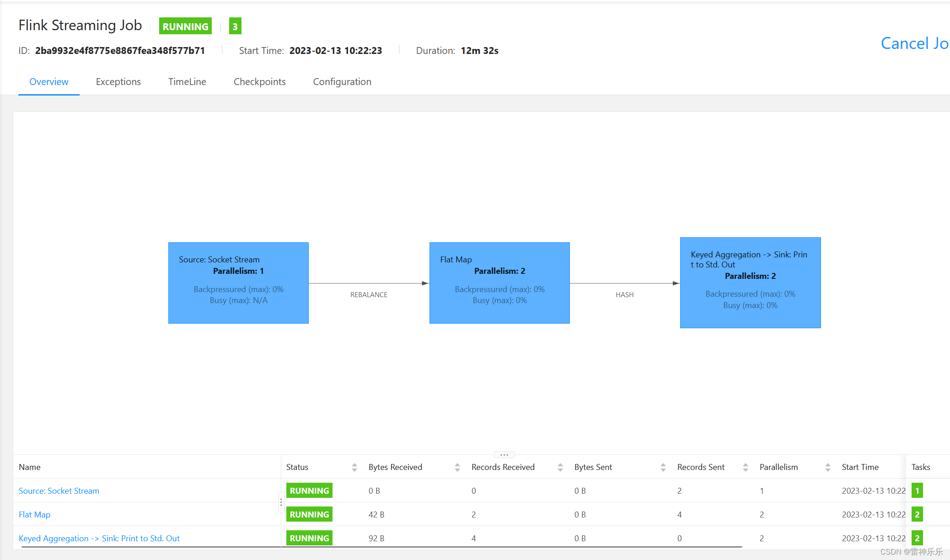Image resolution: width=950 pixels, height=560 pixels.
Task: Switch to the Checkpoints tab
Action: (x=259, y=82)
